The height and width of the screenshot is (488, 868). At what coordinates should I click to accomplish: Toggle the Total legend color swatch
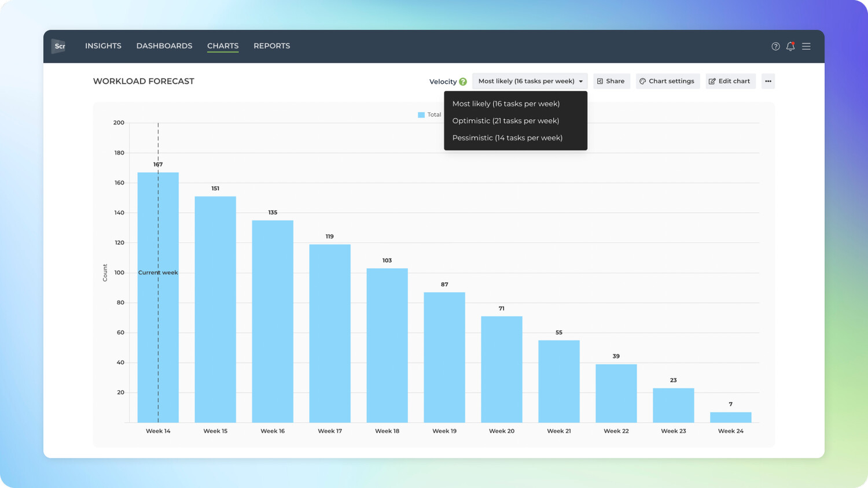tap(421, 114)
